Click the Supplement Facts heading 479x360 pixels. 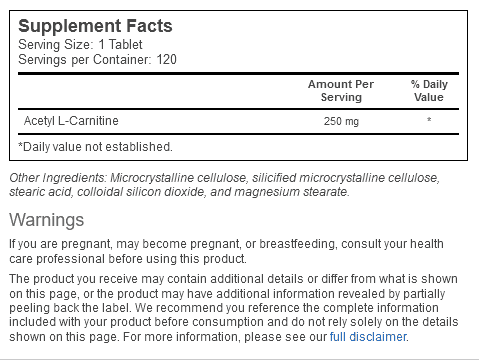(95, 26)
